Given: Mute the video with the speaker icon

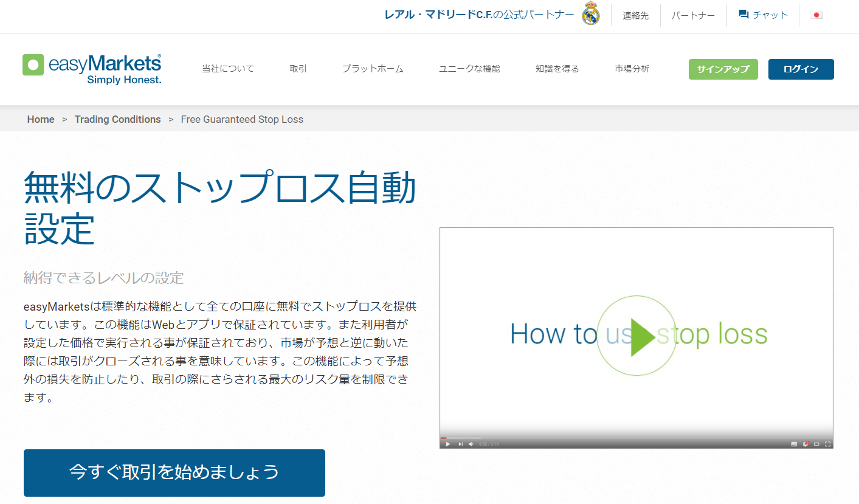Looking at the screenshot, I should coord(471,444).
